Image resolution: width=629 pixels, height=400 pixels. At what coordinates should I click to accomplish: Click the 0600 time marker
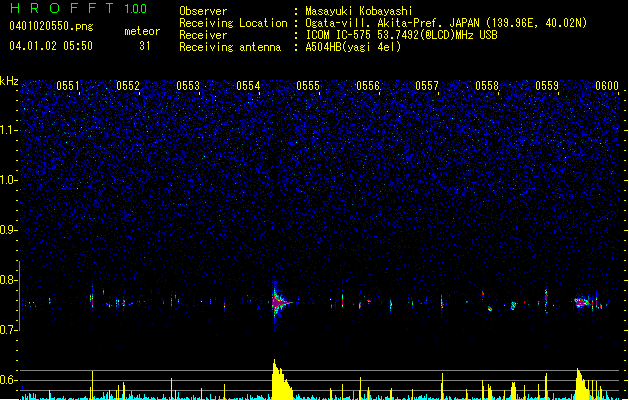607,86
